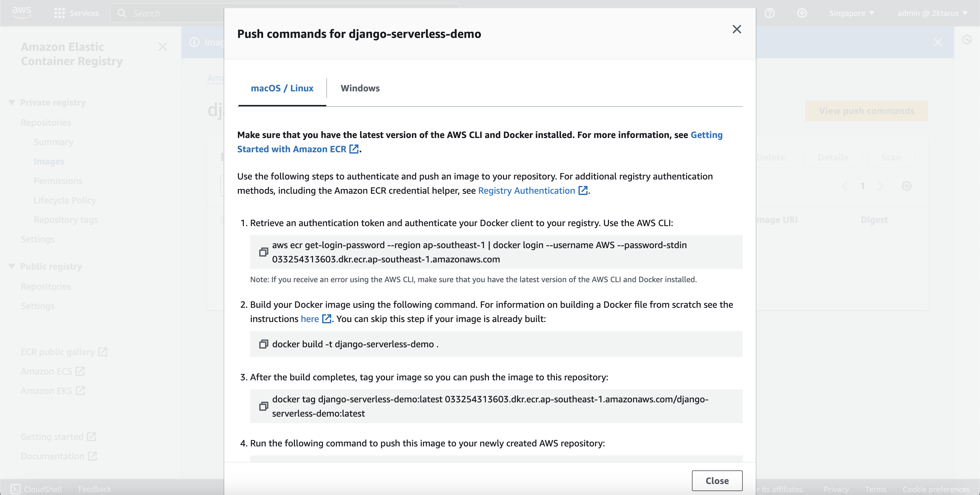Screen dimensions: 980x495
Task: Click the AWS logo in the header
Action: click(22, 13)
